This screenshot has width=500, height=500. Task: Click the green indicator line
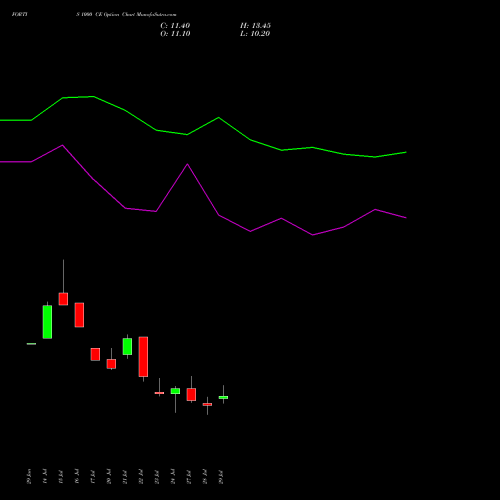coord(203,127)
